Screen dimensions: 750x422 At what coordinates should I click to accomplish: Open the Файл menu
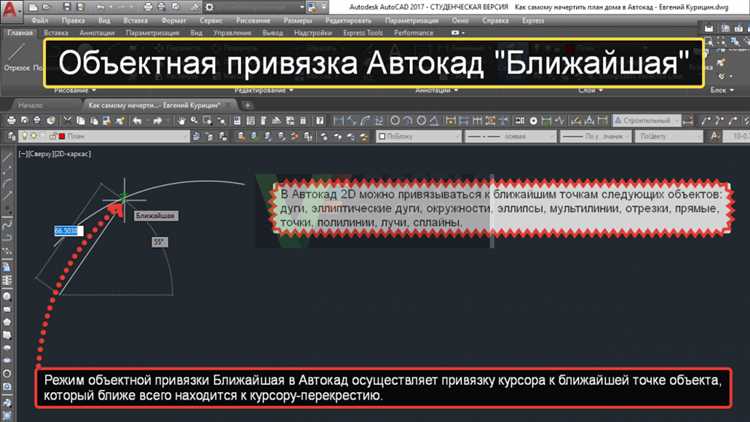click(40, 21)
